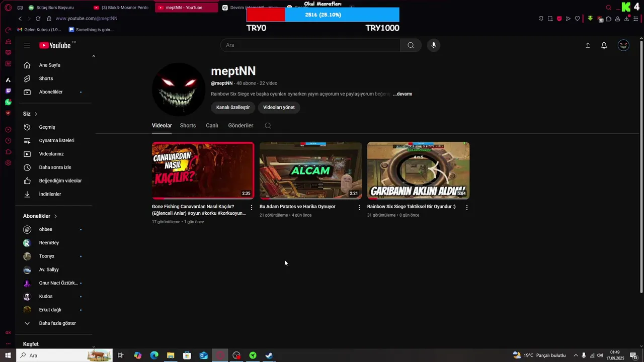Open Microsoft Edge from the taskbar
Screen dimensions: 644x362
point(154,355)
